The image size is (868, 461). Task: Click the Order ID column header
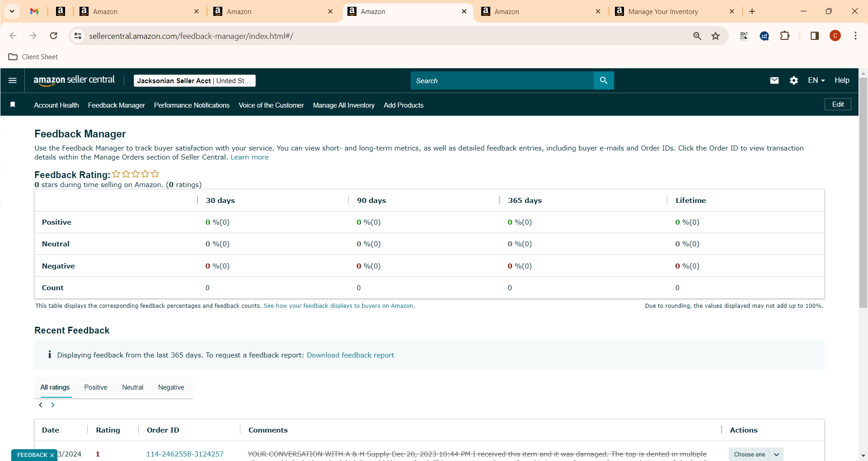point(163,430)
